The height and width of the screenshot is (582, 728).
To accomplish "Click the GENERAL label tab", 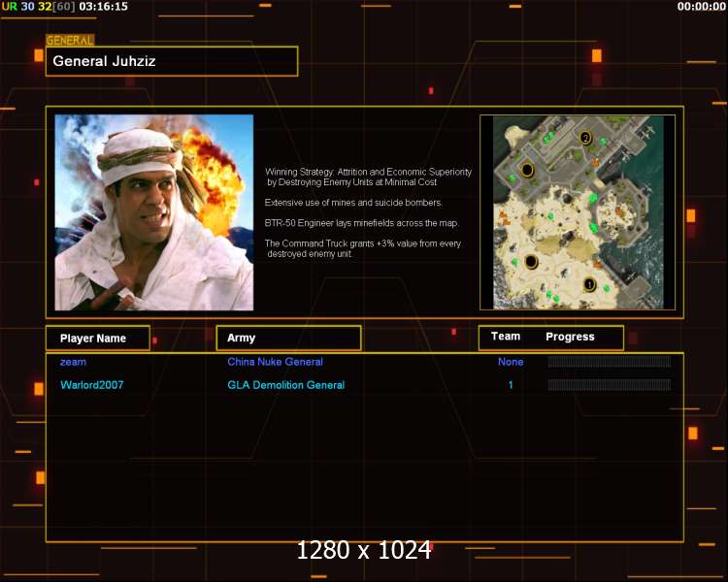I will click(70, 41).
